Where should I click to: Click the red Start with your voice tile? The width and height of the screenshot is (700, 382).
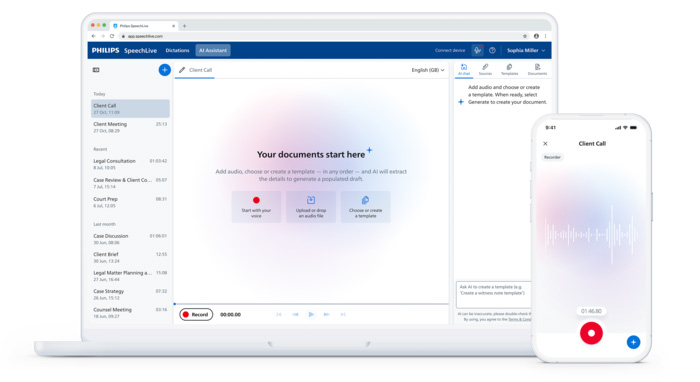click(256, 207)
